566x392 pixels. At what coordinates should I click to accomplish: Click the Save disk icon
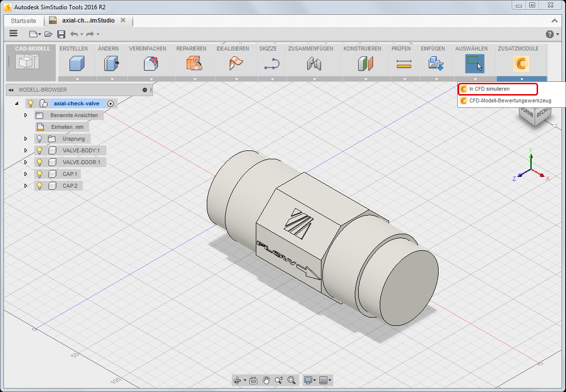point(61,34)
